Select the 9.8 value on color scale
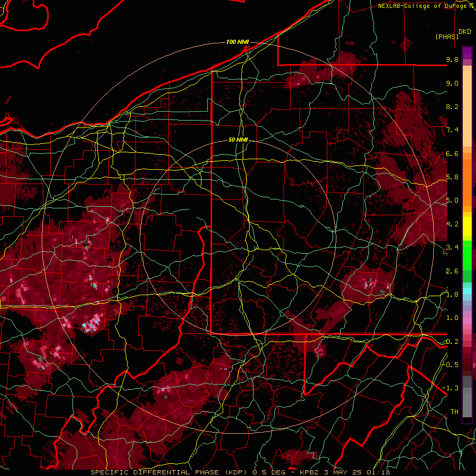 (x=452, y=59)
